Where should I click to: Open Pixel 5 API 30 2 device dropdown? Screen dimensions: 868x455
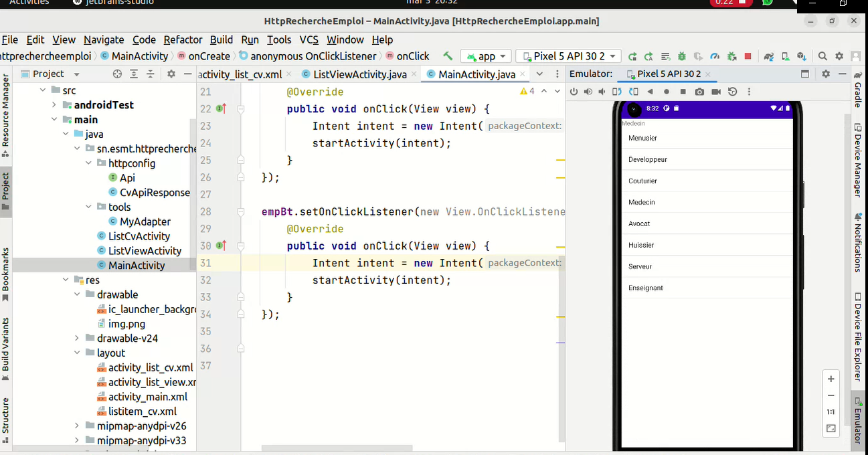click(569, 56)
